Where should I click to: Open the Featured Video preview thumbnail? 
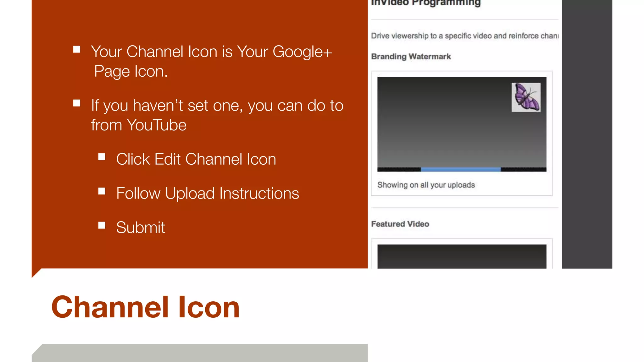[462, 256]
